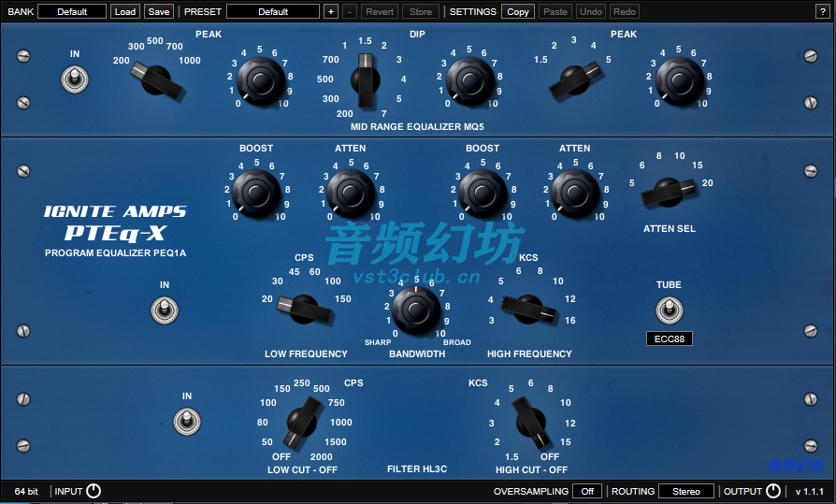Click the LOW FREQUENCY CPS selector knob
Screen dimensions: 836x504
(x=305, y=310)
